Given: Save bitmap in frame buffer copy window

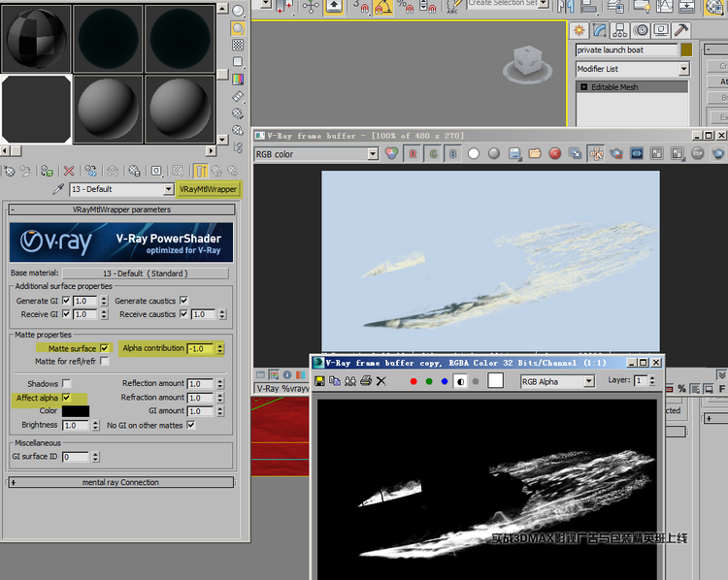Looking at the screenshot, I should click(319, 381).
